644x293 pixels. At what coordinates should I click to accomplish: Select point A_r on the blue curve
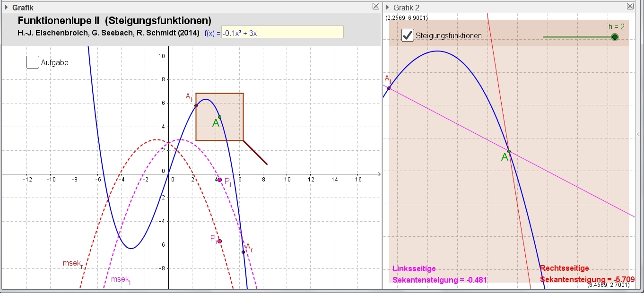pos(243,252)
